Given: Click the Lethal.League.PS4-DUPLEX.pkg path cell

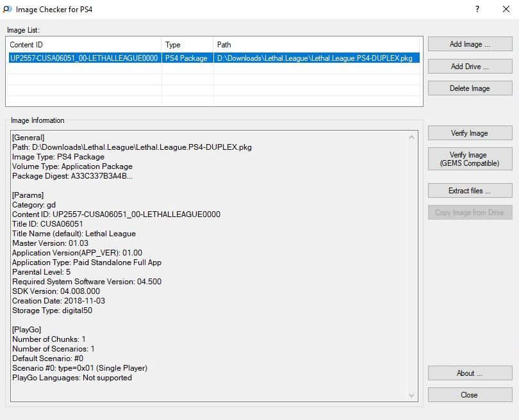Looking at the screenshot, I should pyautogui.click(x=315, y=58).
